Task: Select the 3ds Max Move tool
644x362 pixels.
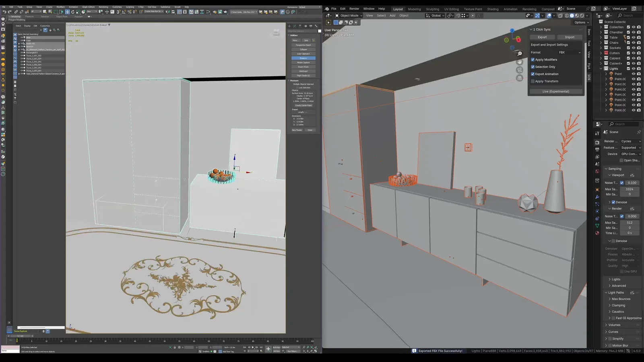Action: coord(67,12)
